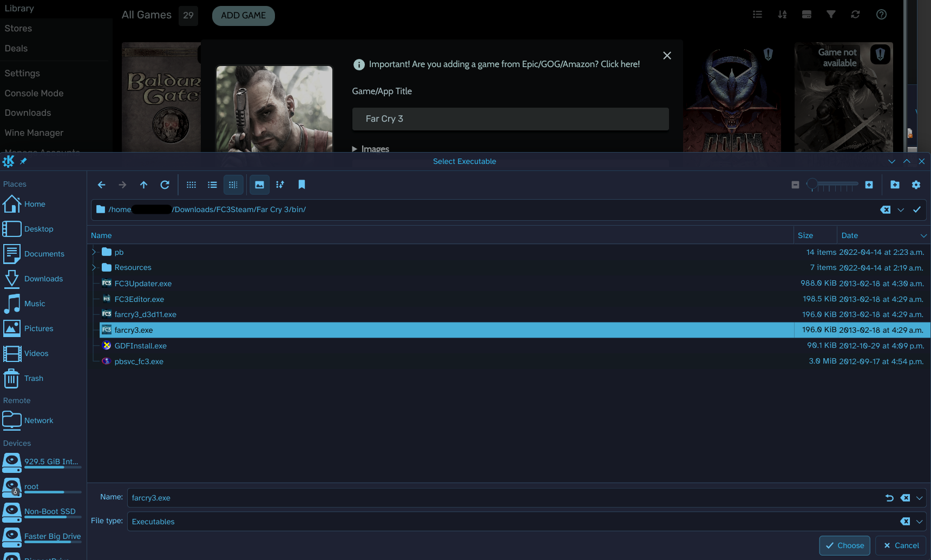Switch to compact list view
Screen dimensions: 931x560
click(212, 185)
